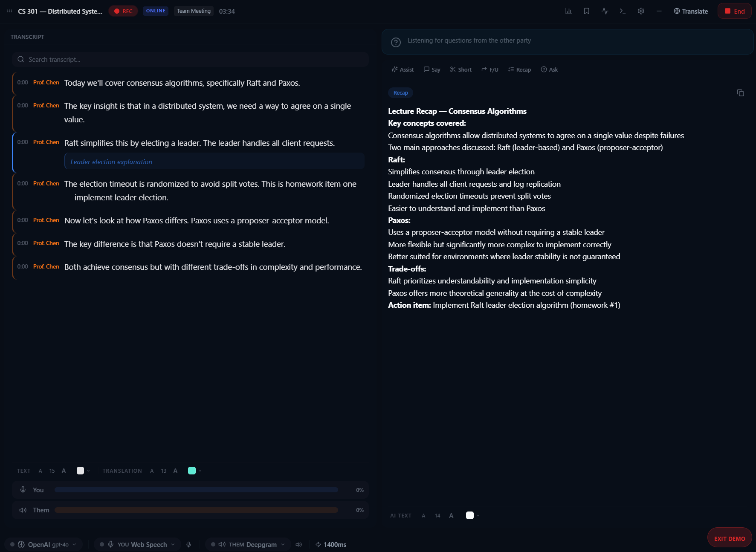Toggle the standalone speaker icon in status bar
Image resolution: width=756 pixels, height=552 pixels.
(x=298, y=544)
